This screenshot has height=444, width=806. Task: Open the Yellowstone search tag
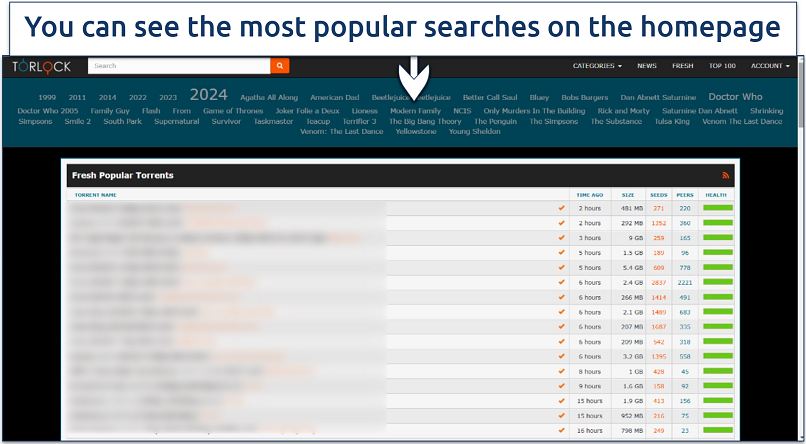[416, 131]
